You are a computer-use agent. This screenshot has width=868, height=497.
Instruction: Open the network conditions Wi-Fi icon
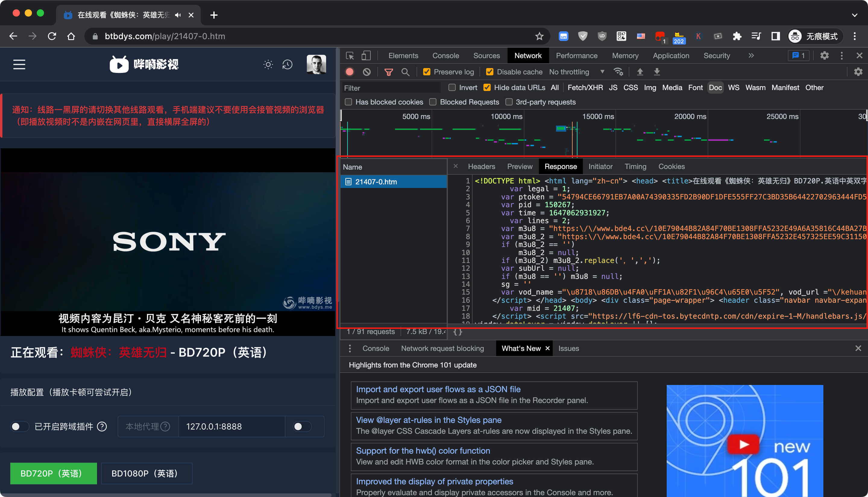618,72
